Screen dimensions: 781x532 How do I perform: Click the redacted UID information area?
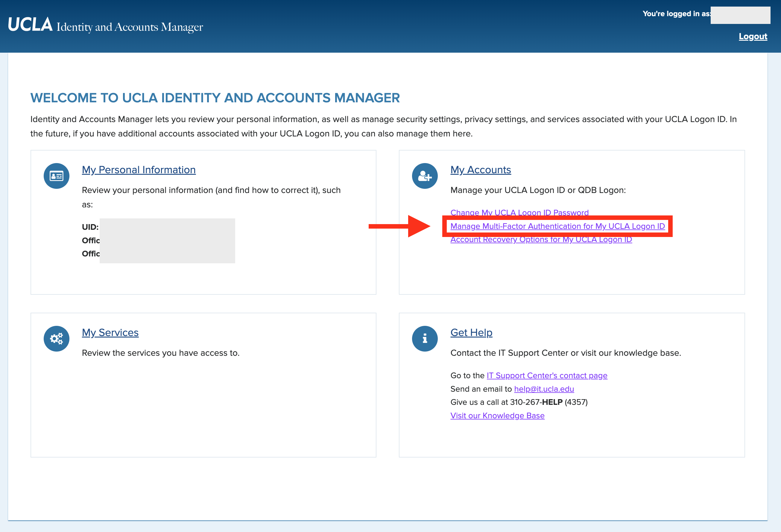(167, 240)
